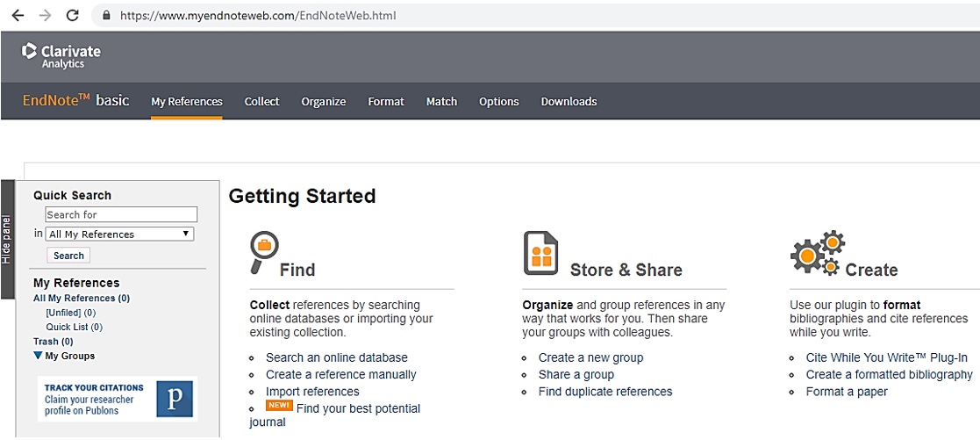The width and height of the screenshot is (980, 440).
Task: Click the EndNote basic brand label
Action: 75,100
